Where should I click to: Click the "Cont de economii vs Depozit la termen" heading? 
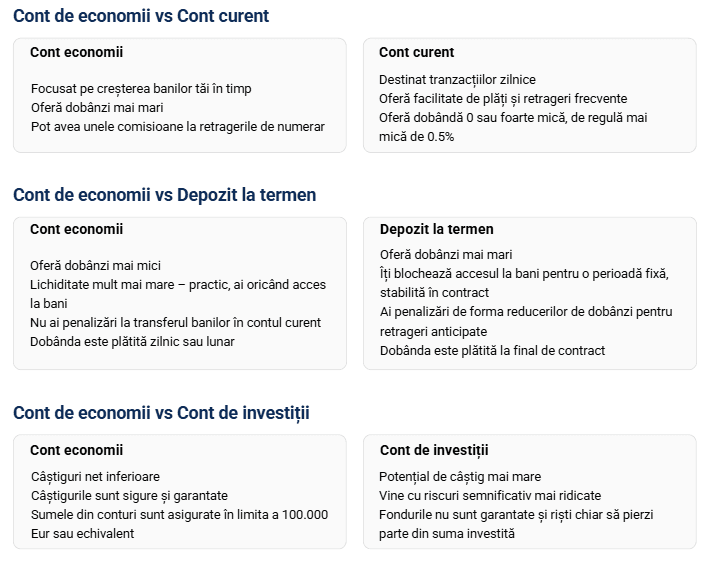click(164, 195)
